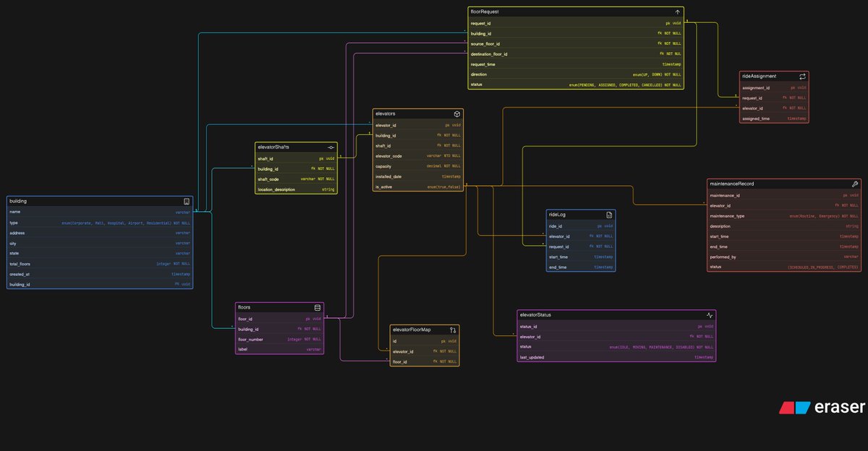Click shaft_code field in elevatorShafts
868x451 pixels.
(x=296, y=179)
